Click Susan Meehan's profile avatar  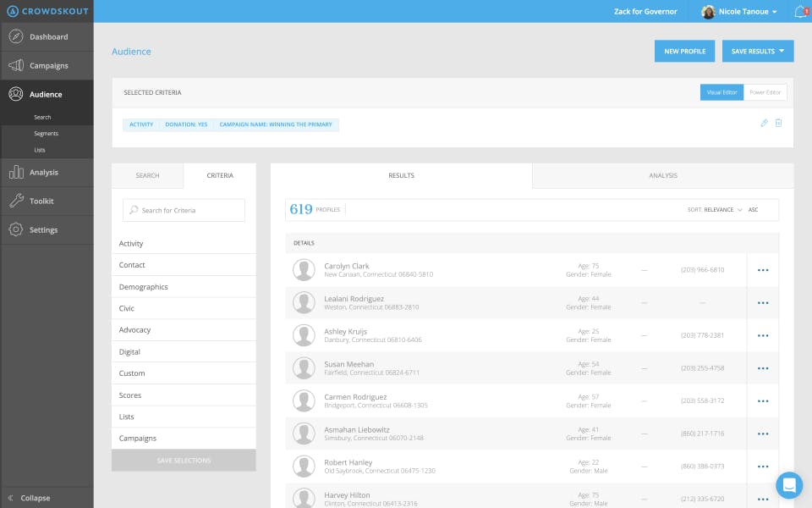(x=304, y=368)
